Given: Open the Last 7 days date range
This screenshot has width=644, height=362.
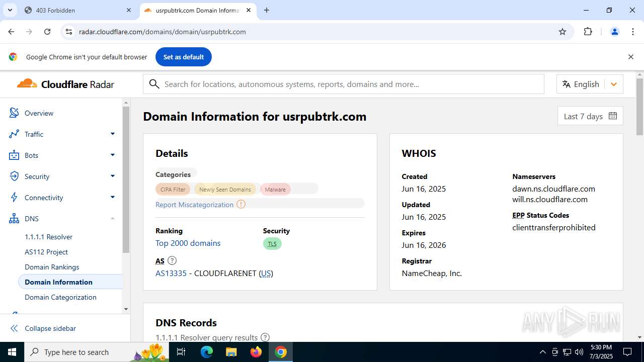Looking at the screenshot, I should (x=590, y=116).
